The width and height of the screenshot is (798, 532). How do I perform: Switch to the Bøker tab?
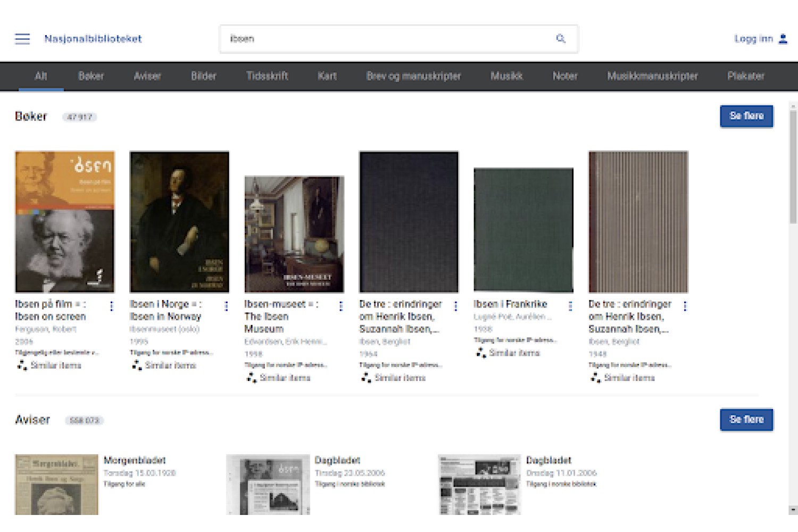[91, 76]
